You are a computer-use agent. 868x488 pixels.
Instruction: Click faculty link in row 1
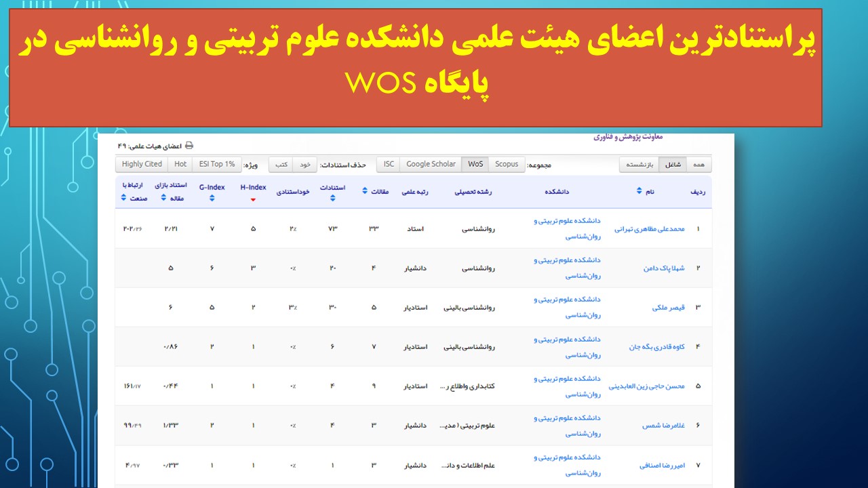(x=567, y=228)
